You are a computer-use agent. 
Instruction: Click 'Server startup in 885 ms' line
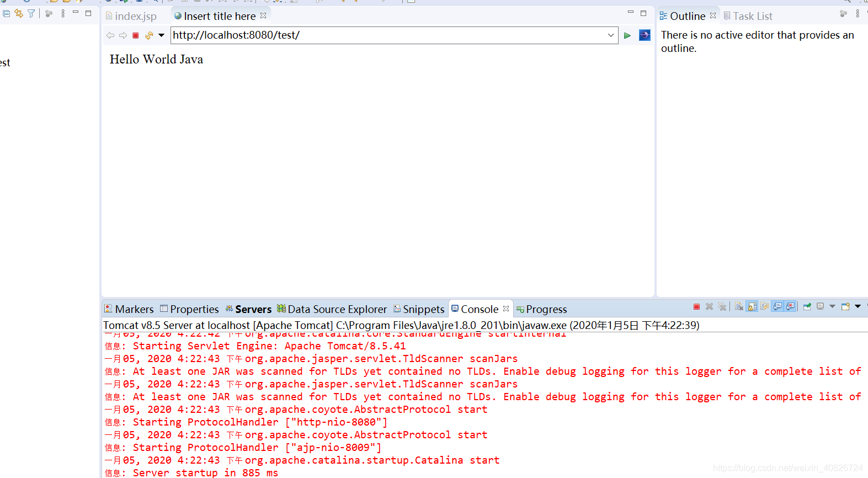pos(191,472)
